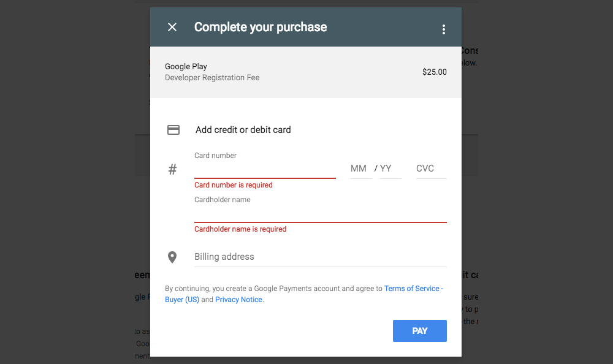
Task: Click the Complete your purchase title
Action: tap(261, 27)
